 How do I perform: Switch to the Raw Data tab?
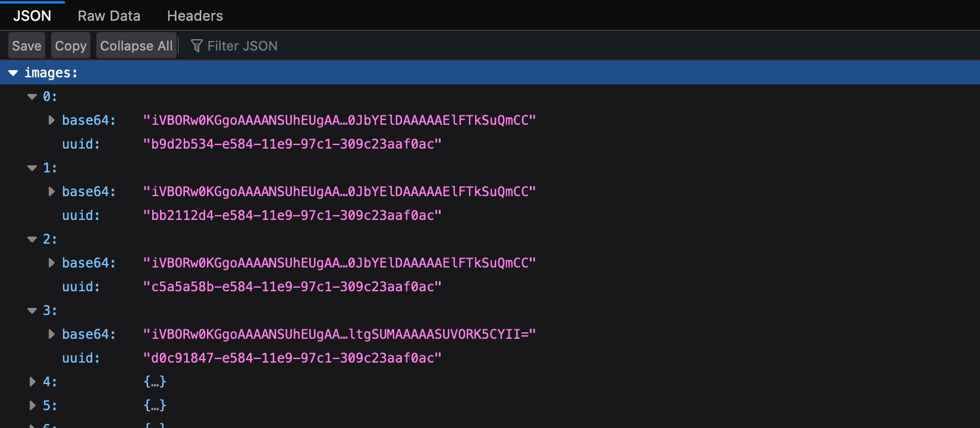click(109, 16)
